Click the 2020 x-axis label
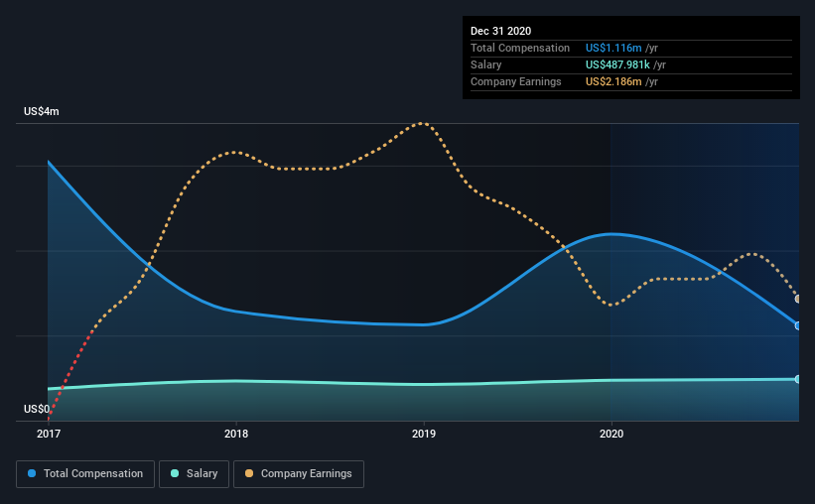Viewport: 815px width, 504px height. 611,434
